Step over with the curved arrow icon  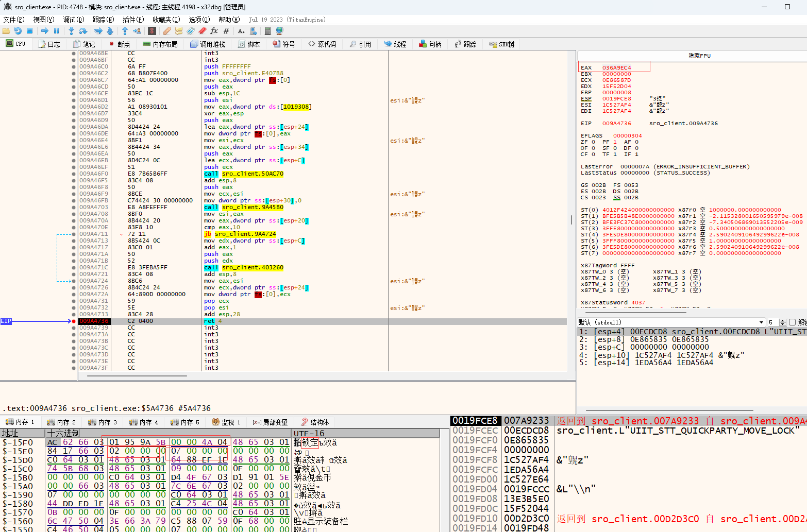pyautogui.click(x=83, y=31)
